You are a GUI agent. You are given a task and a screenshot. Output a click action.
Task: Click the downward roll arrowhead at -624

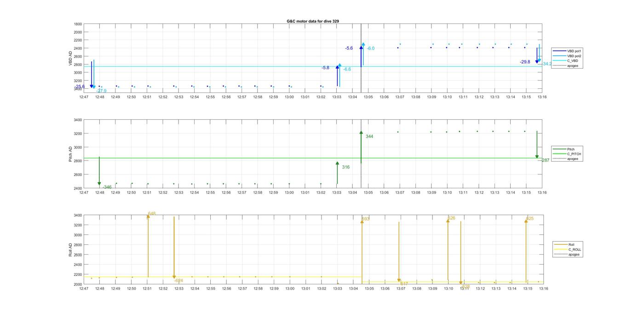click(x=174, y=277)
